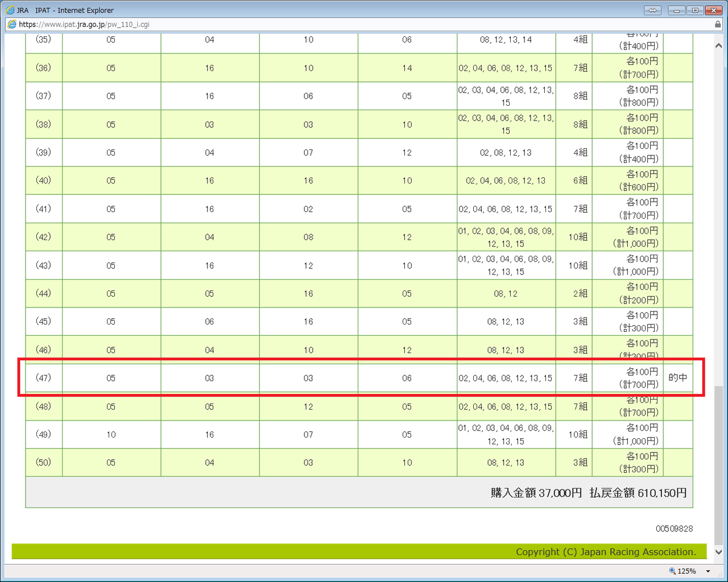Click the double-arrow button in the title bar
The image size is (728, 582).
click(652, 10)
